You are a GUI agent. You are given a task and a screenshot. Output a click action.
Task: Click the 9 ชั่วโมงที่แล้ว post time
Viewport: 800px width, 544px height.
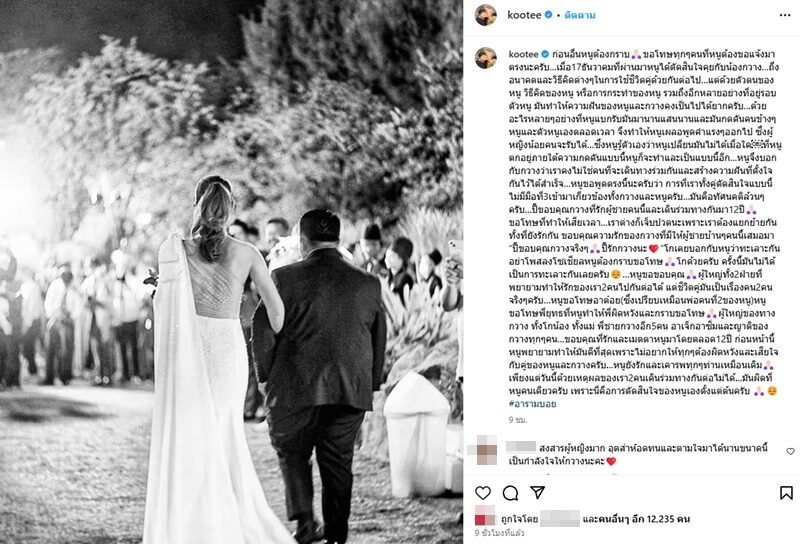point(499,533)
